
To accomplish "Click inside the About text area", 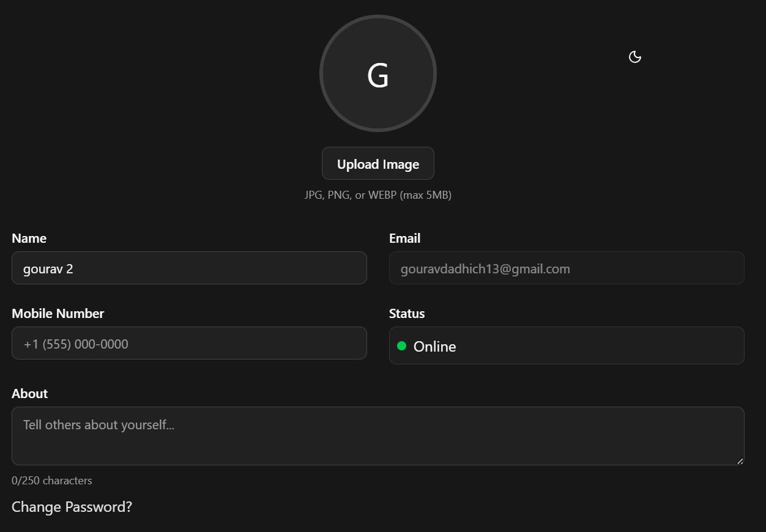I will coord(377,436).
